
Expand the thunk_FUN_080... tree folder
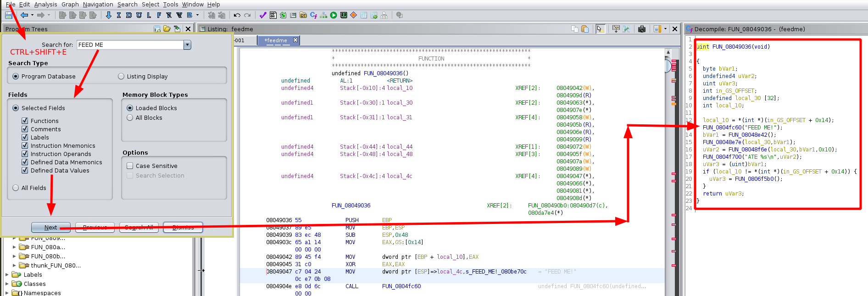(x=14, y=265)
